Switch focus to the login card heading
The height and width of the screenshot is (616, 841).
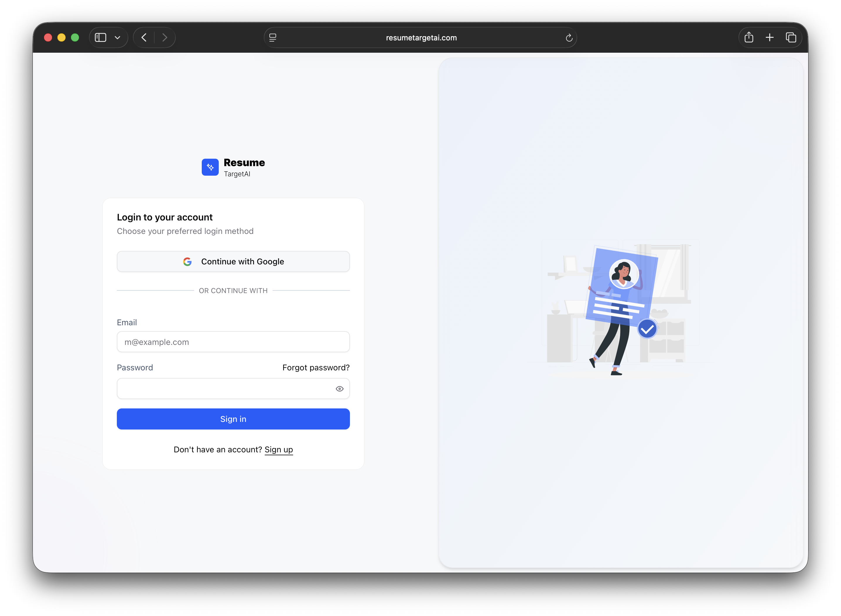[165, 217]
